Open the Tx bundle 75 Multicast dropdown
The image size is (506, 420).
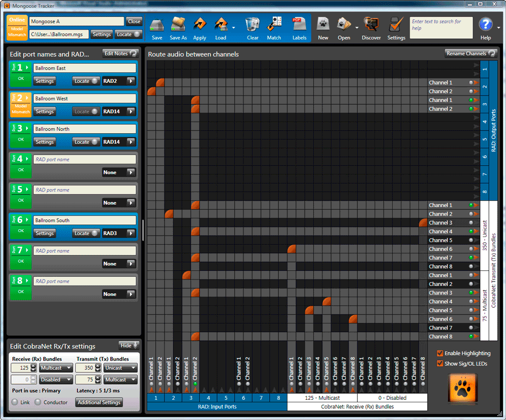point(120,380)
